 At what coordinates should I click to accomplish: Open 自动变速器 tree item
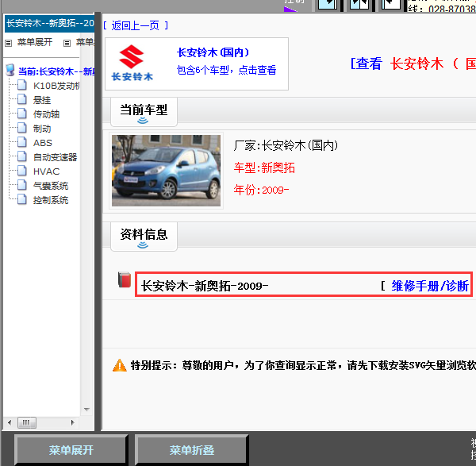tap(55, 157)
